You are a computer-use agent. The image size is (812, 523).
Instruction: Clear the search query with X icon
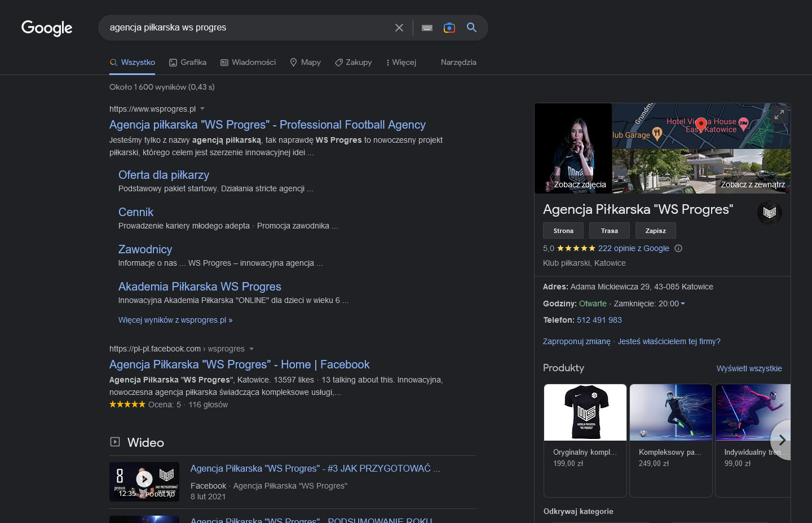pos(399,28)
